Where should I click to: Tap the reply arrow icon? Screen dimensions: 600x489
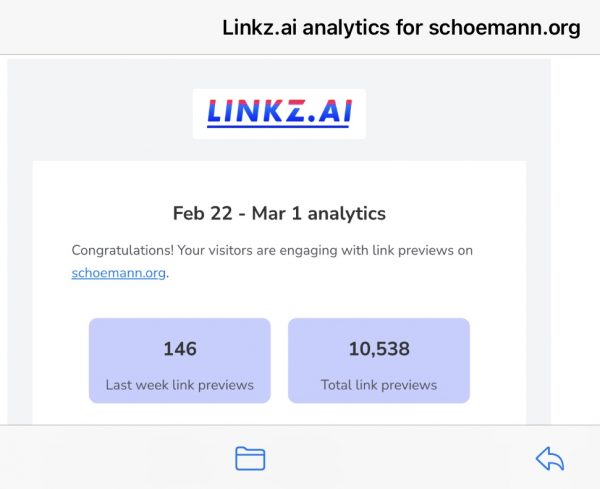[x=549, y=458]
